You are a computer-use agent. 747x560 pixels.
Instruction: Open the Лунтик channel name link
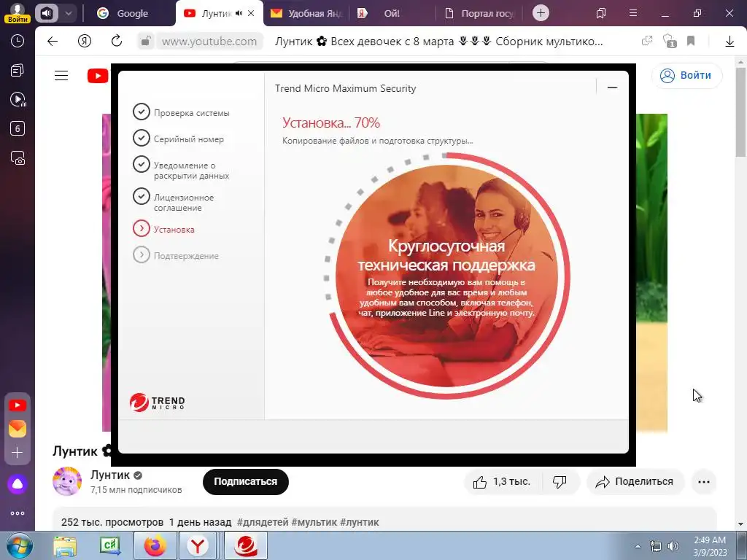click(x=110, y=475)
